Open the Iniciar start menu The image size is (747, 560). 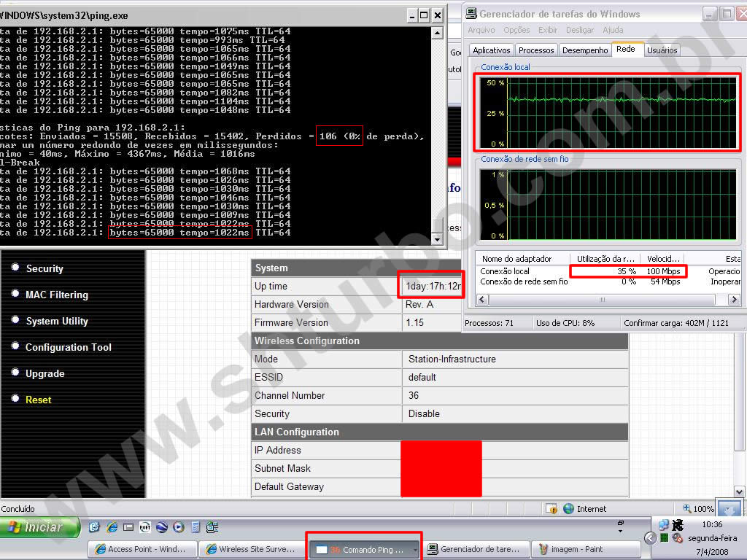39,527
